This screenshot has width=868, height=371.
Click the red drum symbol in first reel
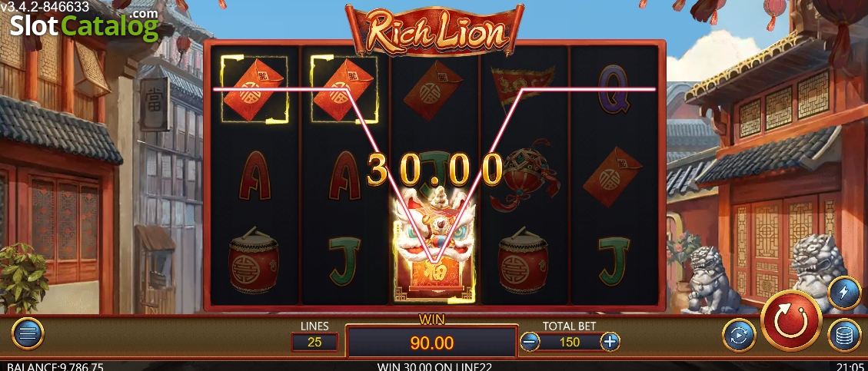tap(254, 260)
